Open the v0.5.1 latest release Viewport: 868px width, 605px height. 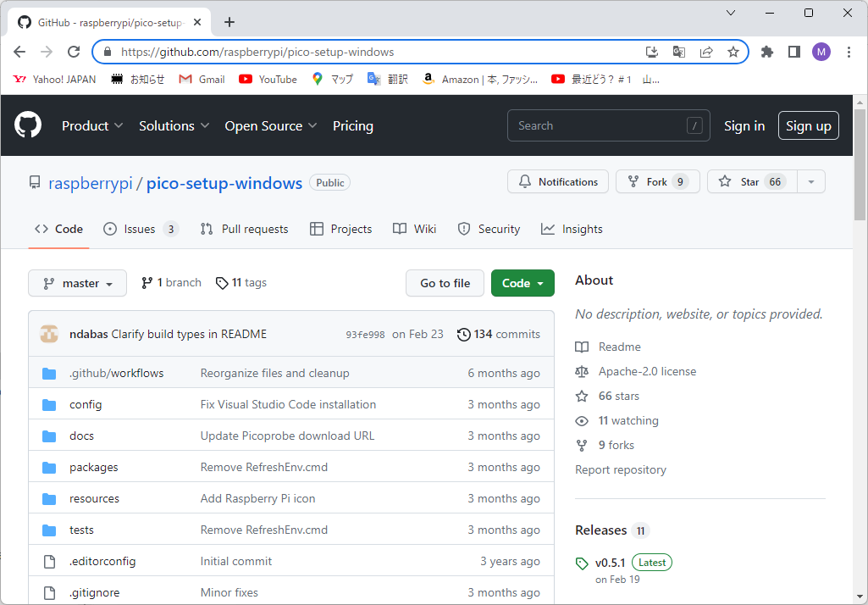point(610,563)
